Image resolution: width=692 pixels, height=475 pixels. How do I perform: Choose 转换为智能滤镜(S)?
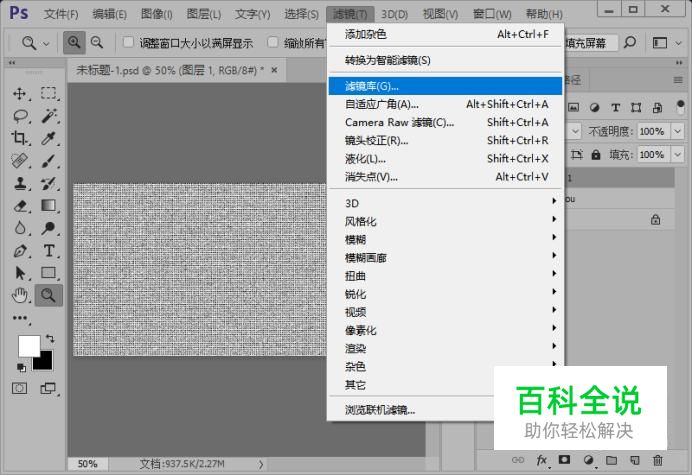(x=446, y=60)
